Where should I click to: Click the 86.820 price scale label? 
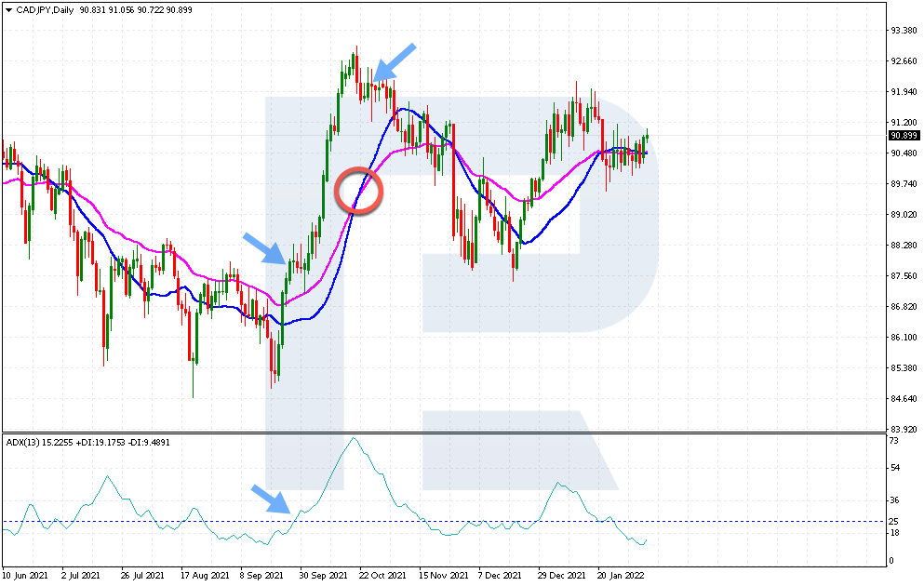pyautogui.click(x=904, y=306)
